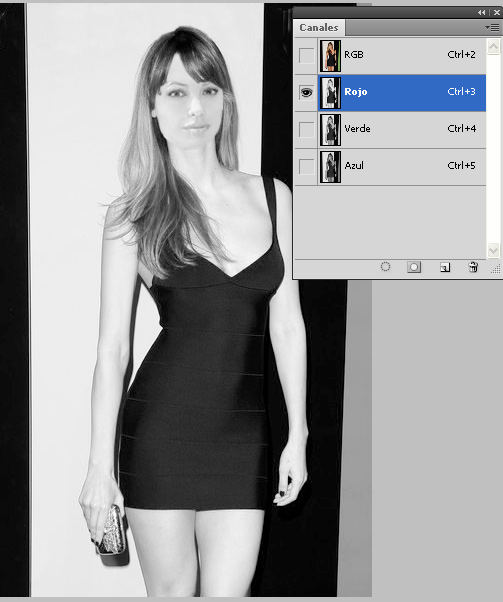Click the Rojo channel thumbnail
The height and width of the screenshot is (602, 503).
330,93
